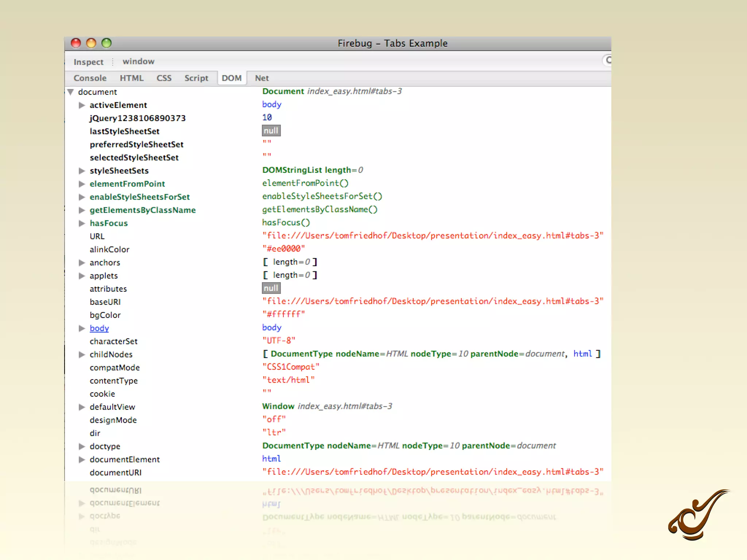
Task: Click Window index_easy.html#tabs-3 value
Action: 327,406
